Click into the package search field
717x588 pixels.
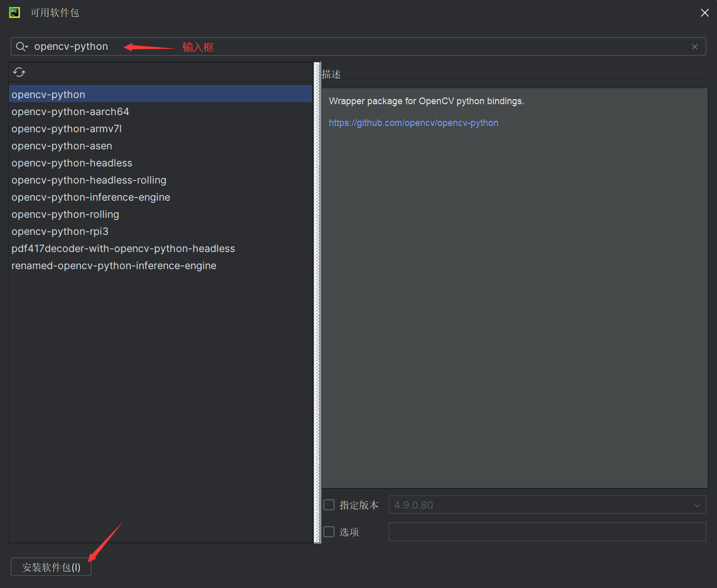pyautogui.click(x=363, y=47)
